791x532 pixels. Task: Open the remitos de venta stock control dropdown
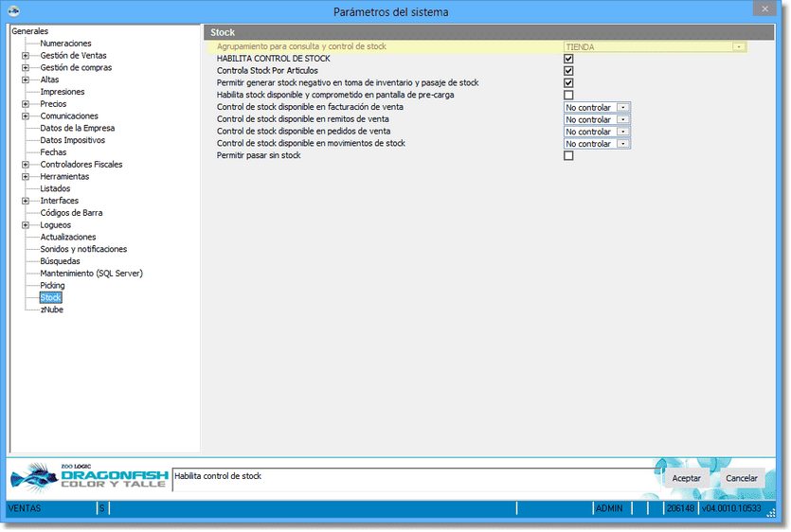coord(622,120)
